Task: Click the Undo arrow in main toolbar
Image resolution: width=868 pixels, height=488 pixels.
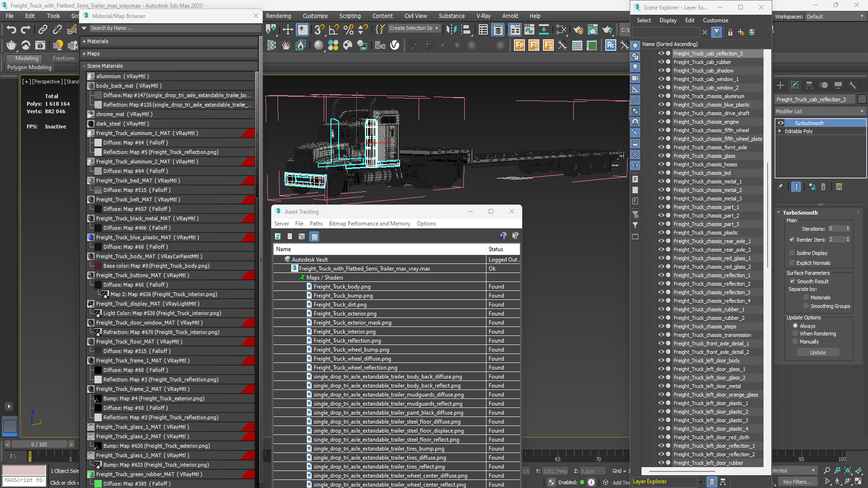Action: (11, 30)
